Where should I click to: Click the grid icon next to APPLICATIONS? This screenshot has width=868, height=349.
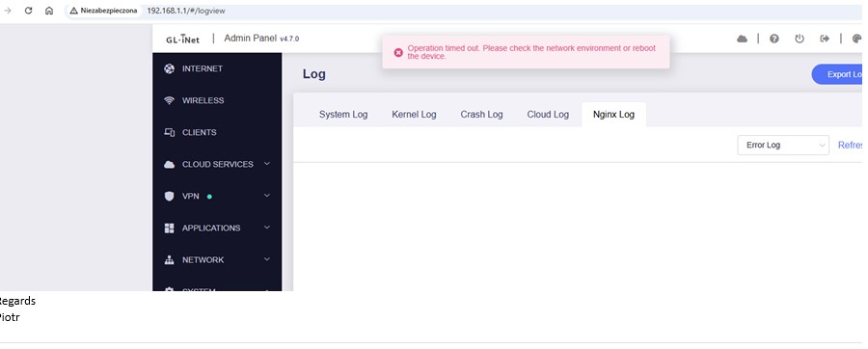[170, 228]
